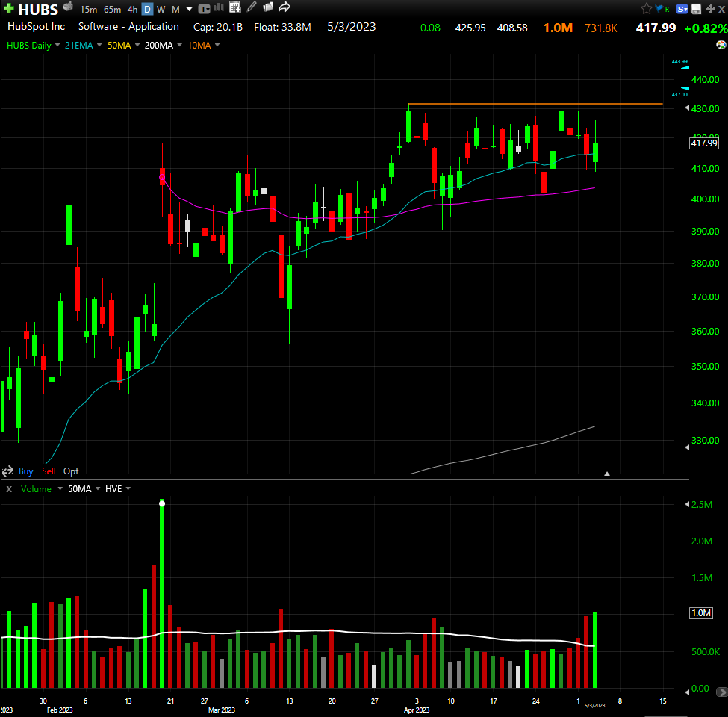Select the 4h timeframe

coord(132,9)
